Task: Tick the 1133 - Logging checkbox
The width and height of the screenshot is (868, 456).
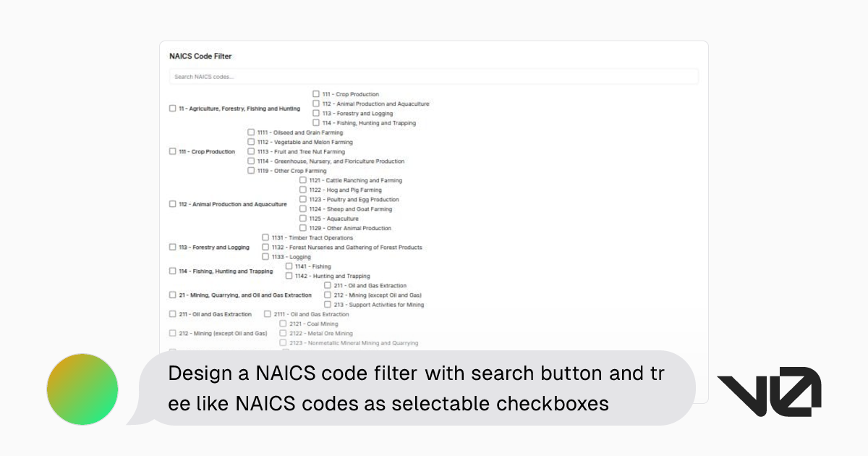Action: coord(265,257)
